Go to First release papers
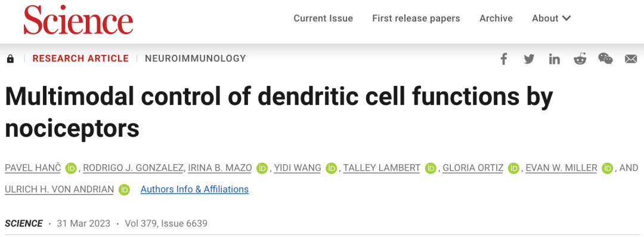644x237 pixels. click(416, 19)
